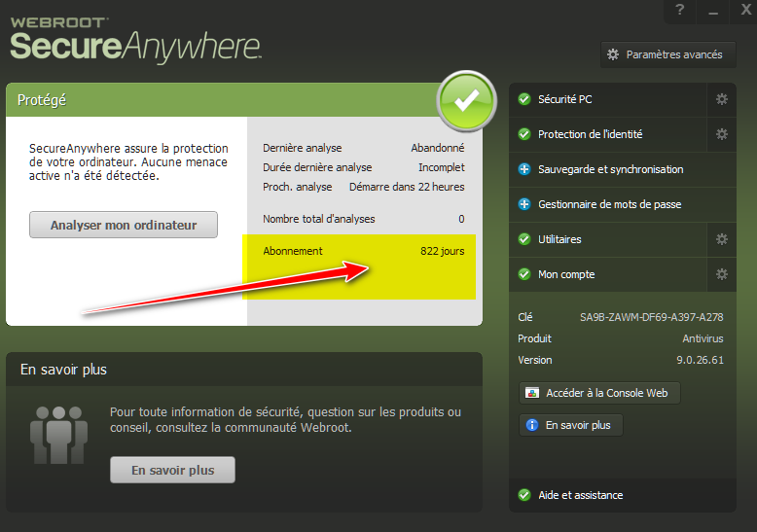
Task: Click the blue info icon on En savoir plus
Action: click(x=532, y=425)
